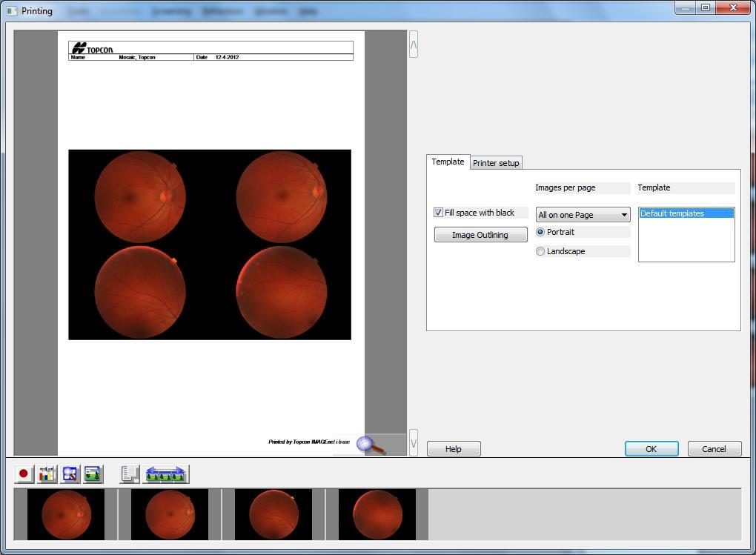This screenshot has height=555, width=756.
Task: Click the top-left retina image in the preview
Action: pos(140,196)
